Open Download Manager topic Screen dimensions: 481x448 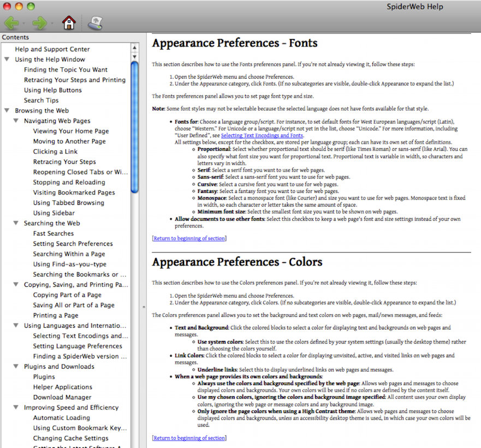pos(62,397)
